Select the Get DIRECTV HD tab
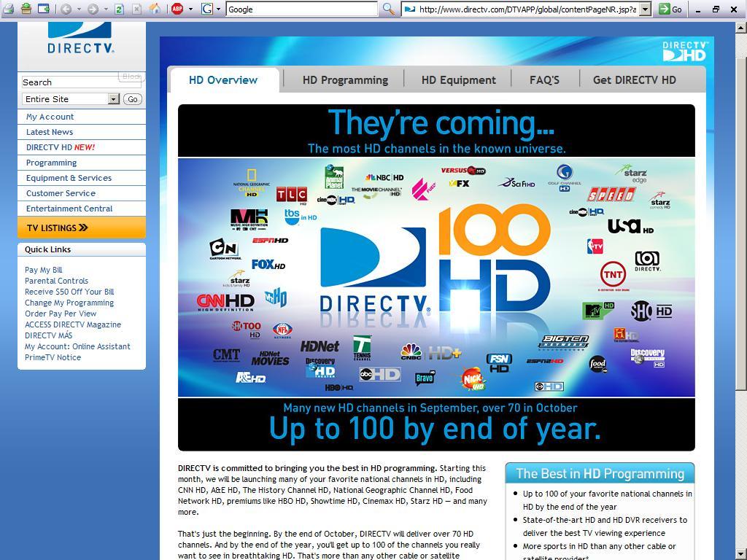Screen dimensions: 747x560 [x=634, y=80]
